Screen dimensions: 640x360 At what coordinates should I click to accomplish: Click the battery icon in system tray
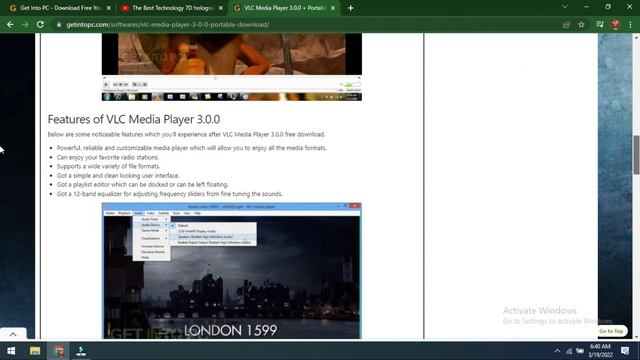point(580,351)
